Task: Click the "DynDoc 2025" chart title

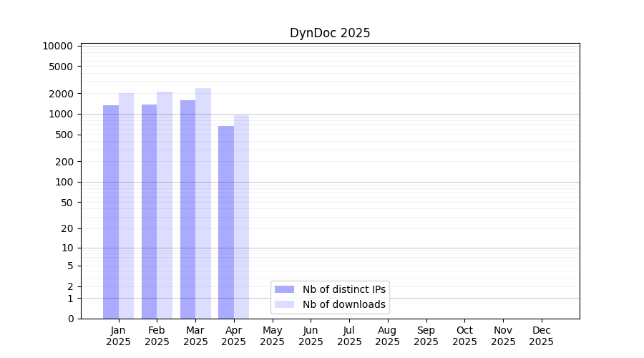Action: point(330,33)
